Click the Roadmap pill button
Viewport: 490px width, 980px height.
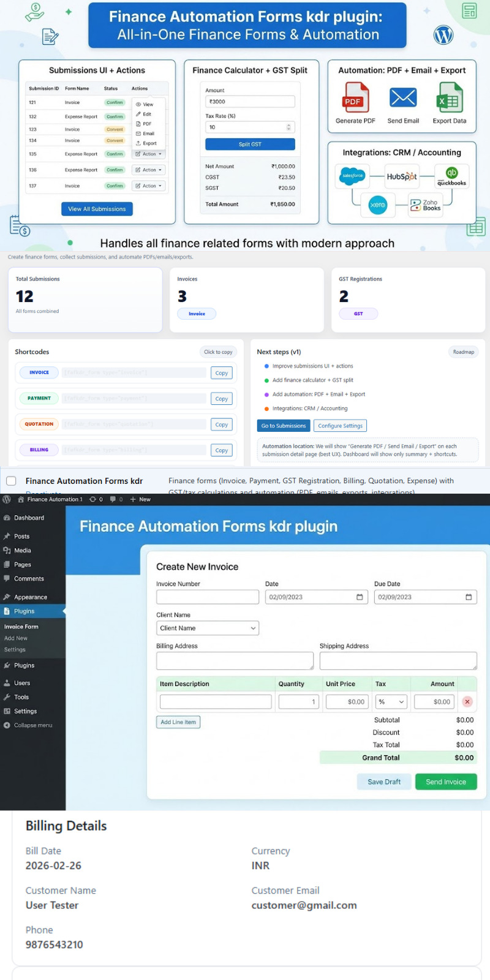pyautogui.click(x=464, y=352)
